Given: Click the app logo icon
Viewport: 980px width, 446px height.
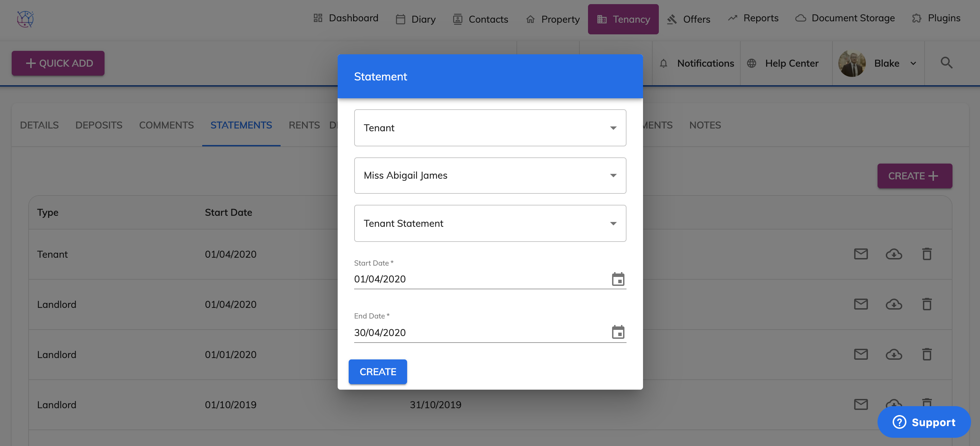Looking at the screenshot, I should click(25, 19).
